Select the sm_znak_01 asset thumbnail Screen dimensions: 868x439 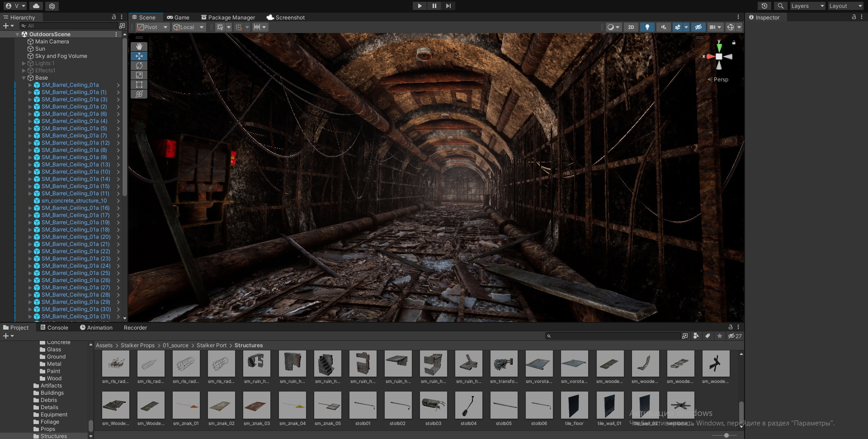click(x=186, y=405)
